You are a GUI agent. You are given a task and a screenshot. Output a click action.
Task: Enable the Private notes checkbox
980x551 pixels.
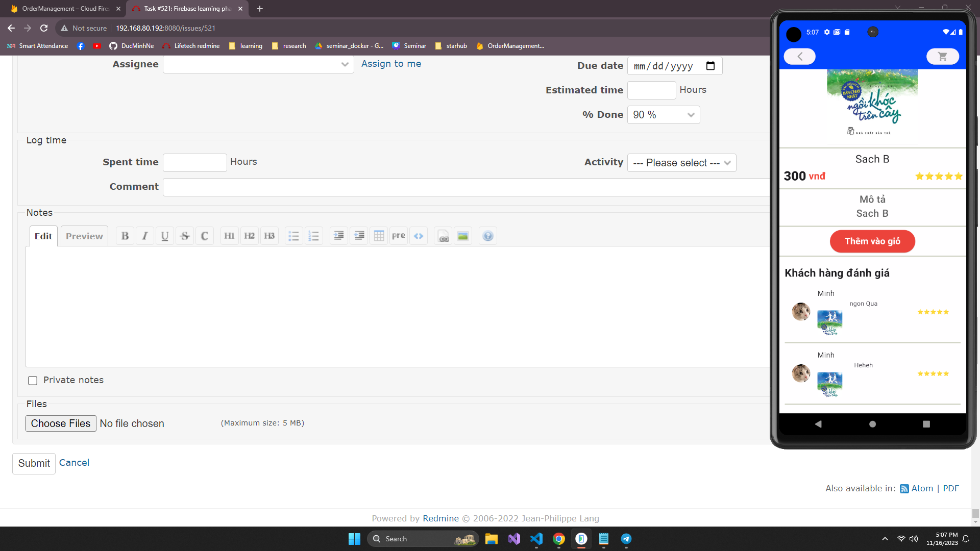tap(33, 381)
